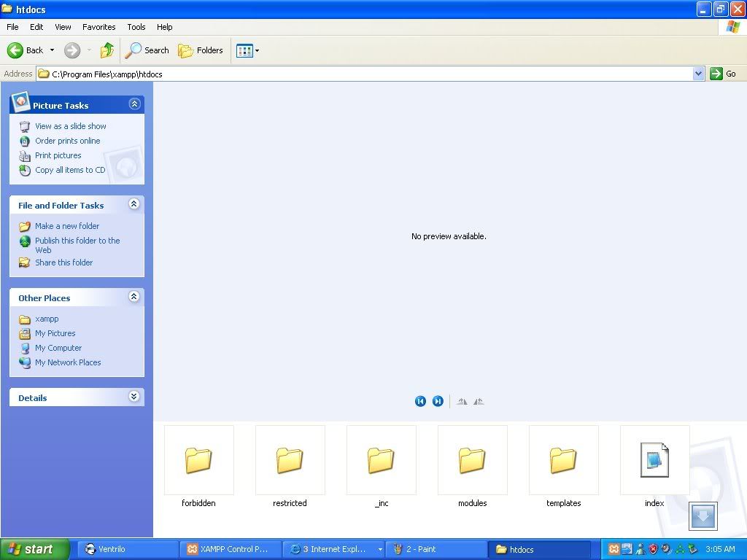Open the Tools menu
This screenshot has height=560, width=747.
coord(136,27)
